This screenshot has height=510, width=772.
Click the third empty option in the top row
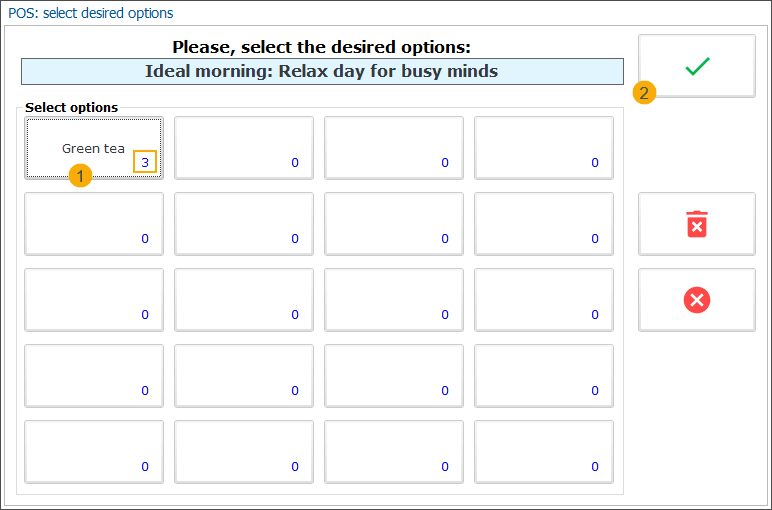pos(394,148)
